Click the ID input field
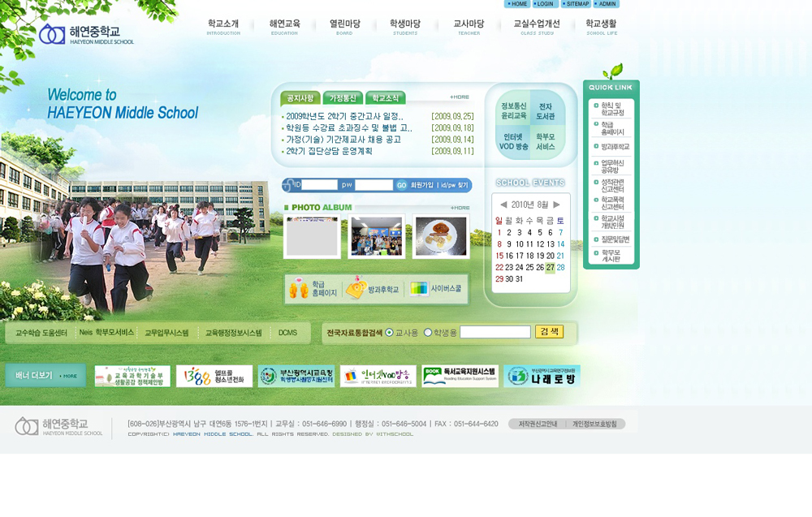 tap(319, 185)
